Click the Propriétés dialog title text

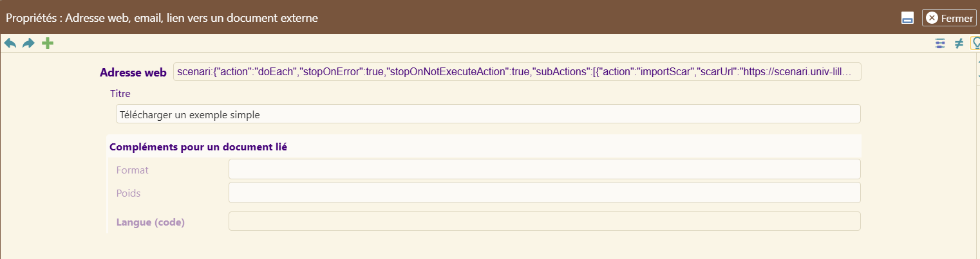[162, 18]
